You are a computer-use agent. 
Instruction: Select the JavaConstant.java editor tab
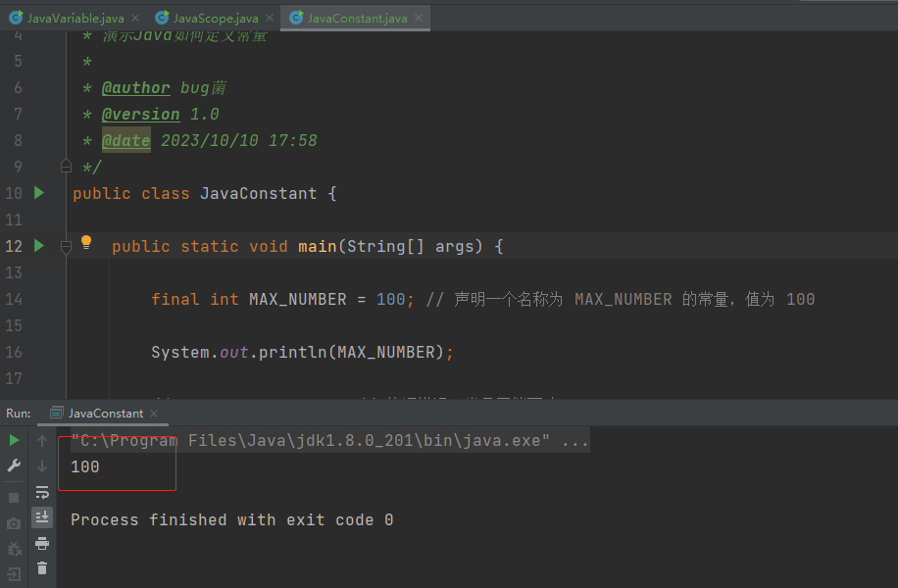357,19
